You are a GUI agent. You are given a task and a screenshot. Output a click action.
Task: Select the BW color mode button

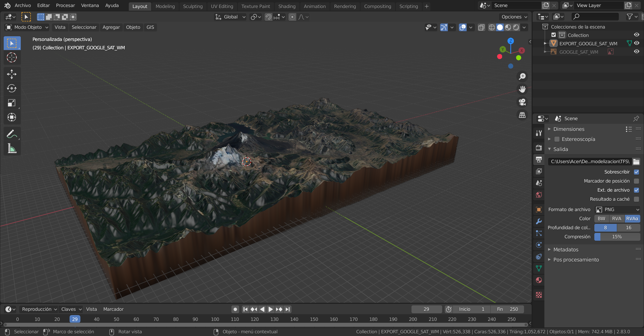click(x=601, y=219)
